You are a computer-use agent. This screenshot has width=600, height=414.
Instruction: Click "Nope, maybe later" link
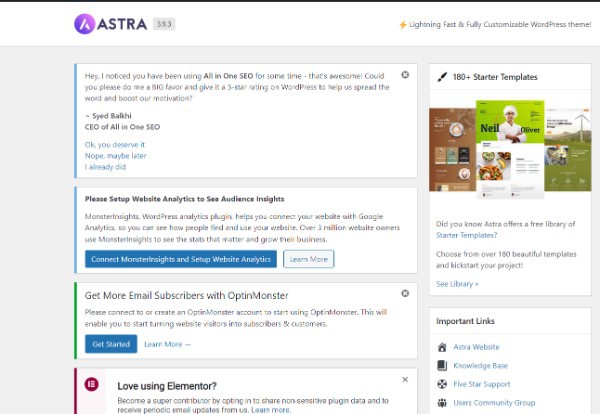point(116,156)
